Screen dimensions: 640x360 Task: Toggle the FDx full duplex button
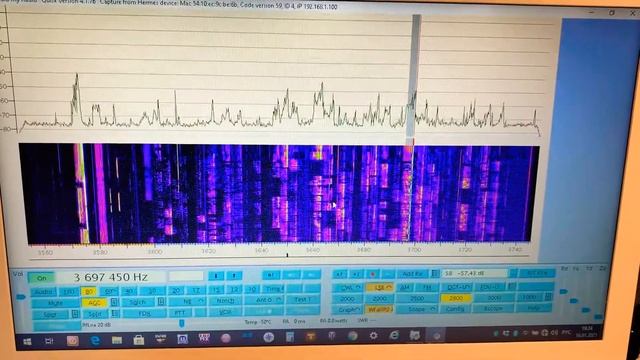pyautogui.click(x=144, y=313)
